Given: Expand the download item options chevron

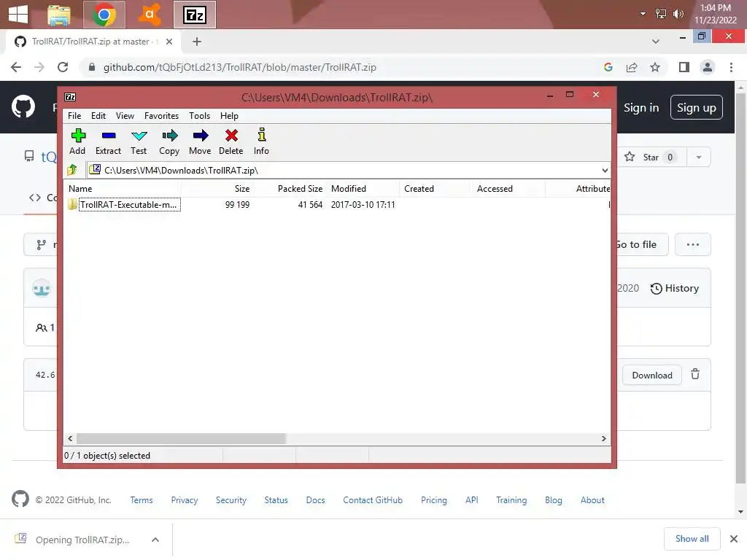Looking at the screenshot, I should (155, 540).
